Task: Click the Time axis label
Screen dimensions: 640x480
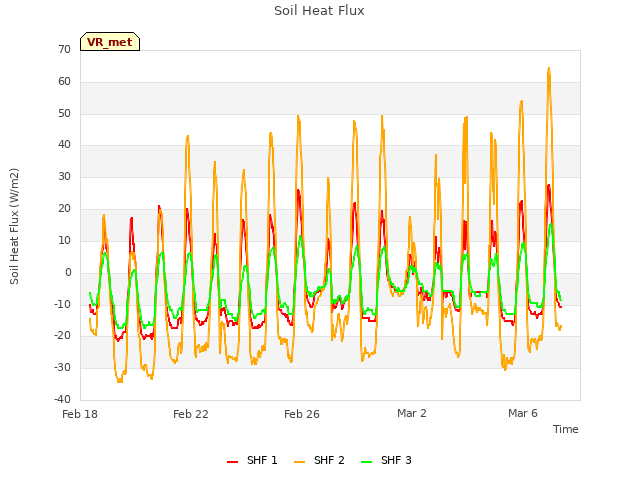Action: [x=566, y=429]
